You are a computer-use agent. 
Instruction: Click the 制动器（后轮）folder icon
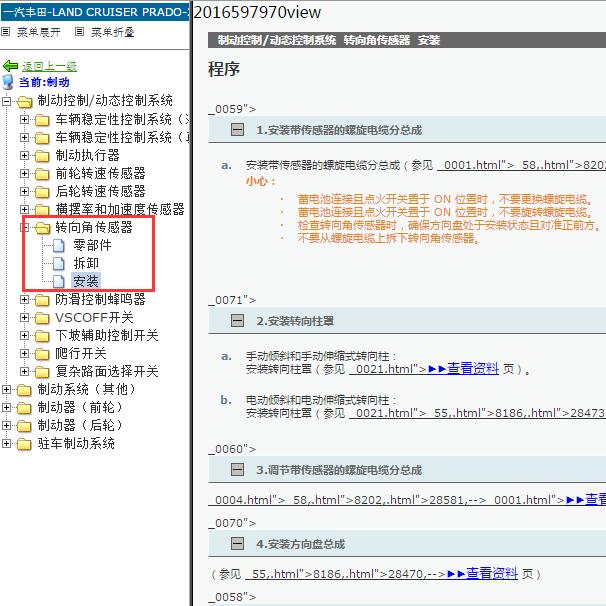24,426
